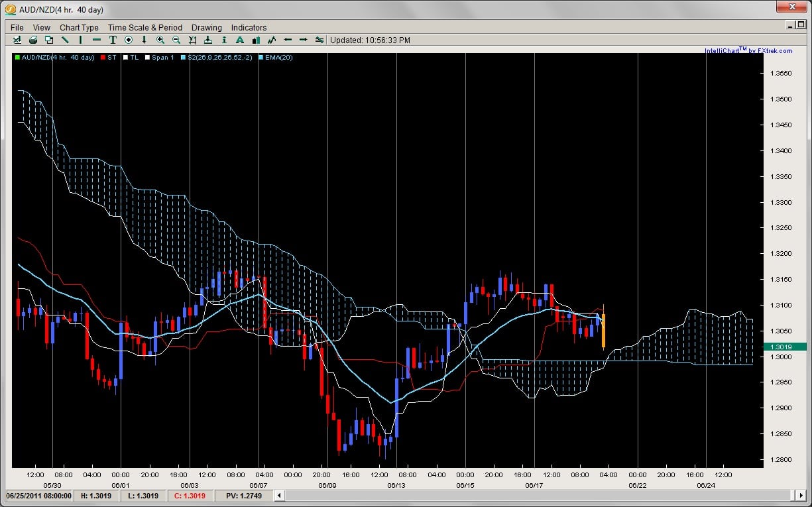This screenshot has height=507, width=812.
Task: Click the 'AUD/NZD(4 hr. 40 day)' legend label
Action: click(58, 58)
